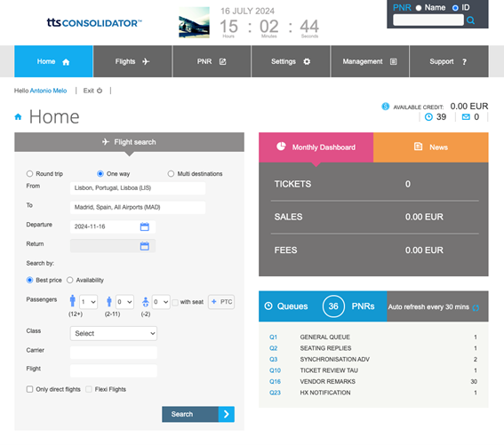Click the Search flights button
The height and width of the screenshot is (445, 504).
[x=198, y=414]
